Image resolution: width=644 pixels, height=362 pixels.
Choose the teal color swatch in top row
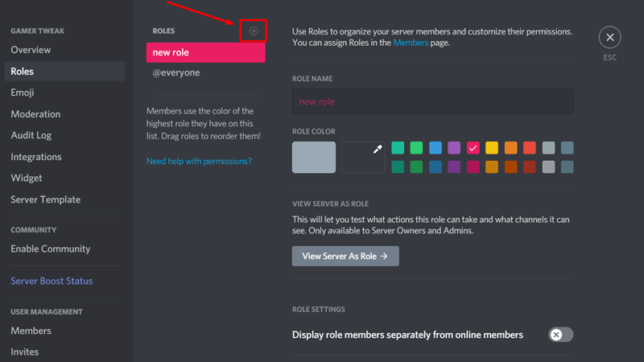[398, 148]
